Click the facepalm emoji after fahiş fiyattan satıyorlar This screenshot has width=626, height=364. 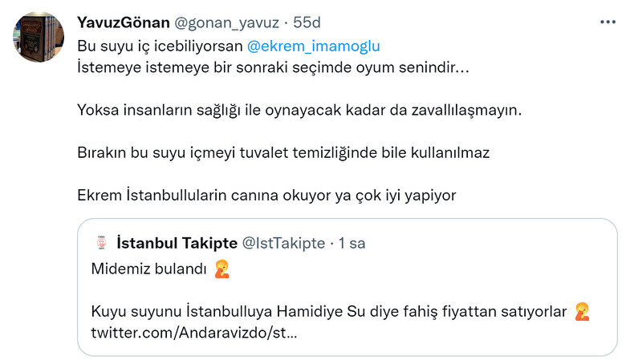(x=583, y=310)
